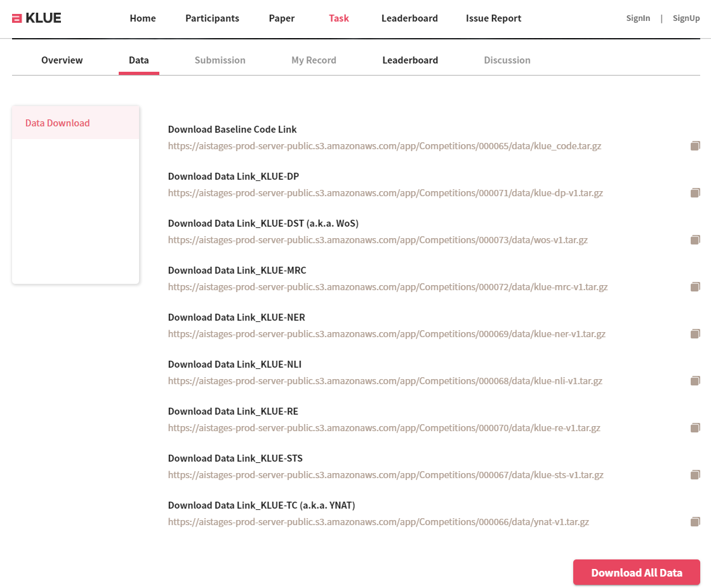The height and width of the screenshot is (588, 711).
Task: Go to Participants in top navigation
Action: coord(212,18)
